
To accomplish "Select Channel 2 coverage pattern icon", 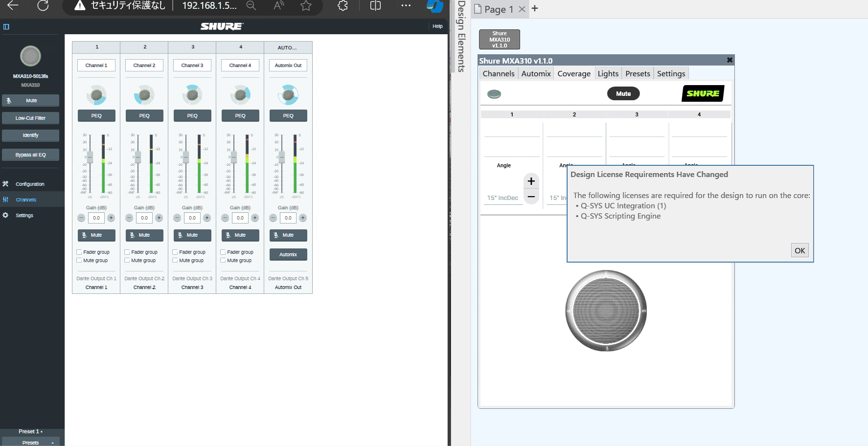I will click(144, 95).
